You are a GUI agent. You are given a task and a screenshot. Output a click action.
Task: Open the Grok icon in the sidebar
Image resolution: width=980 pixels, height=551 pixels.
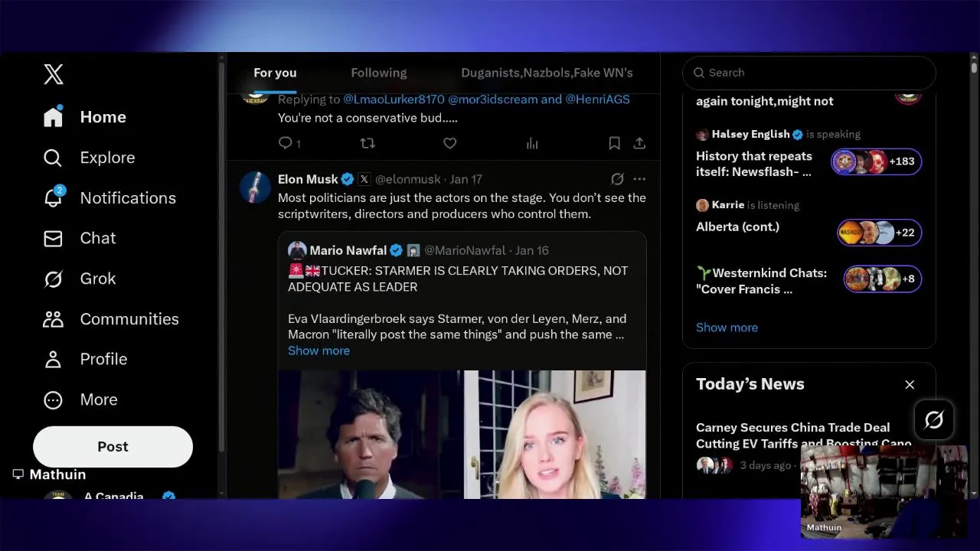[x=53, y=279]
